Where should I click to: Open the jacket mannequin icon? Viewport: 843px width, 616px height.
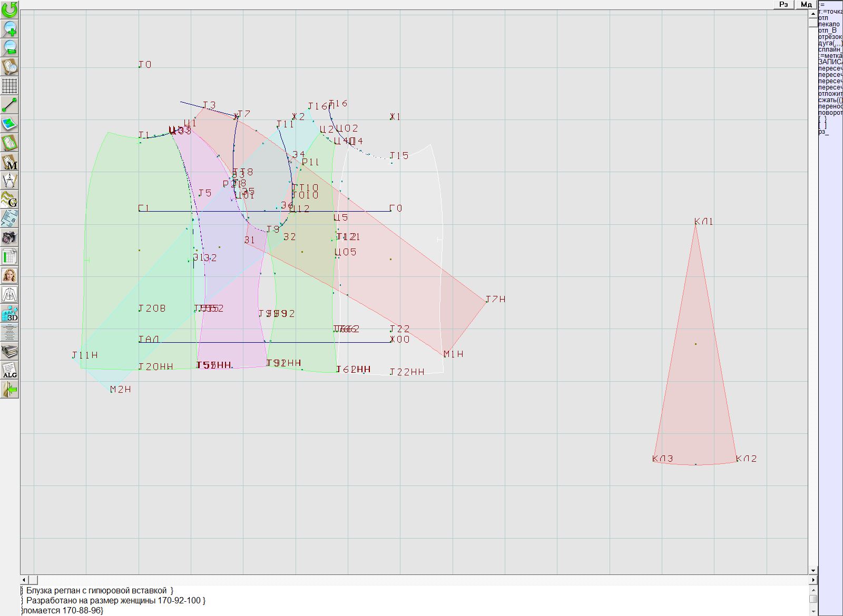[x=9, y=294]
